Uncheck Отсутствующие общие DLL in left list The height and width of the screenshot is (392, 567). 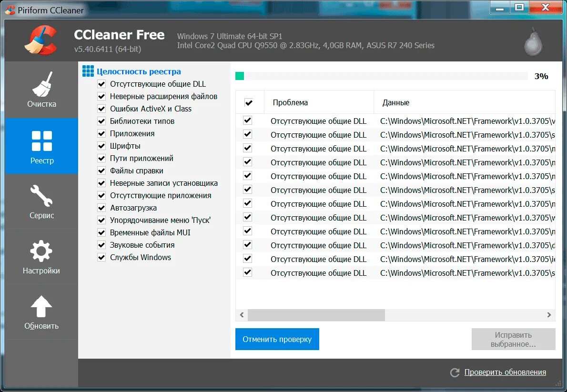pos(101,84)
